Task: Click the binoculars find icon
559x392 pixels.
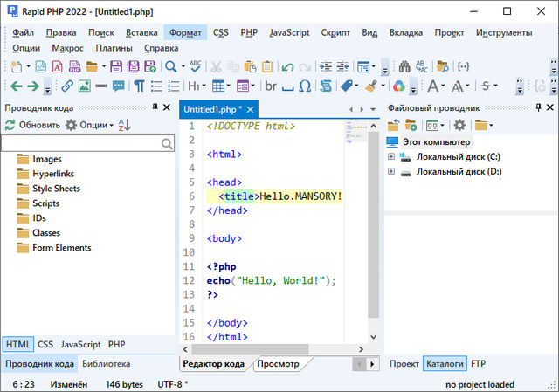Action: click(404, 66)
